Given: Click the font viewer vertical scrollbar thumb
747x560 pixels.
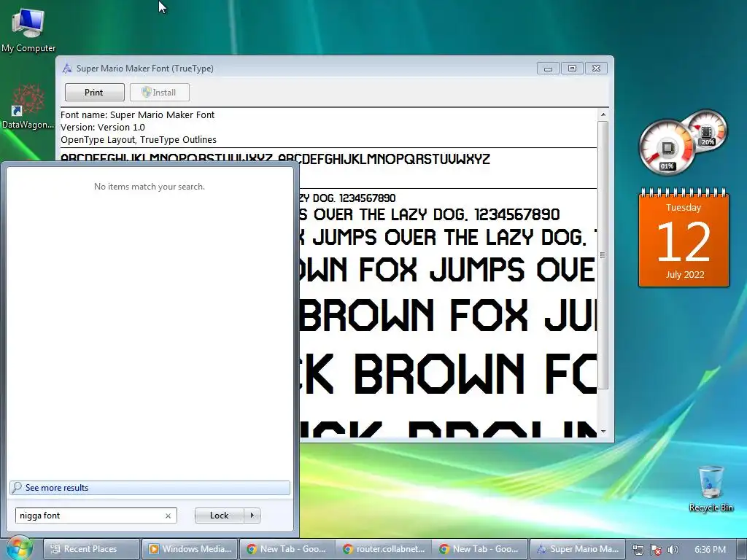Looking at the screenshot, I should [603, 255].
